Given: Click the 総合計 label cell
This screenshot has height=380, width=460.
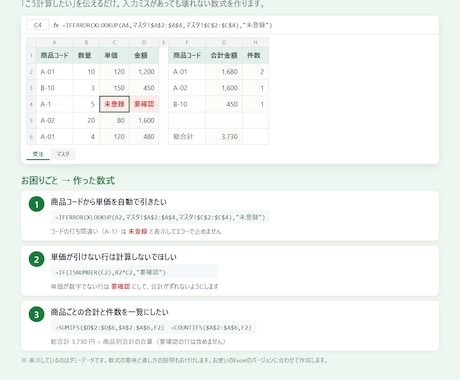Looking at the screenshot, I should click(187, 137).
